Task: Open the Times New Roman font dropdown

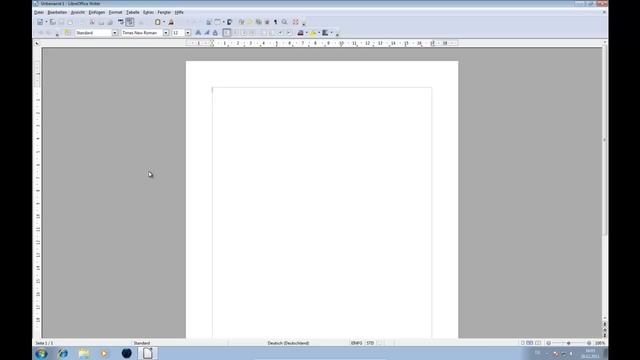Action: point(166,33)
